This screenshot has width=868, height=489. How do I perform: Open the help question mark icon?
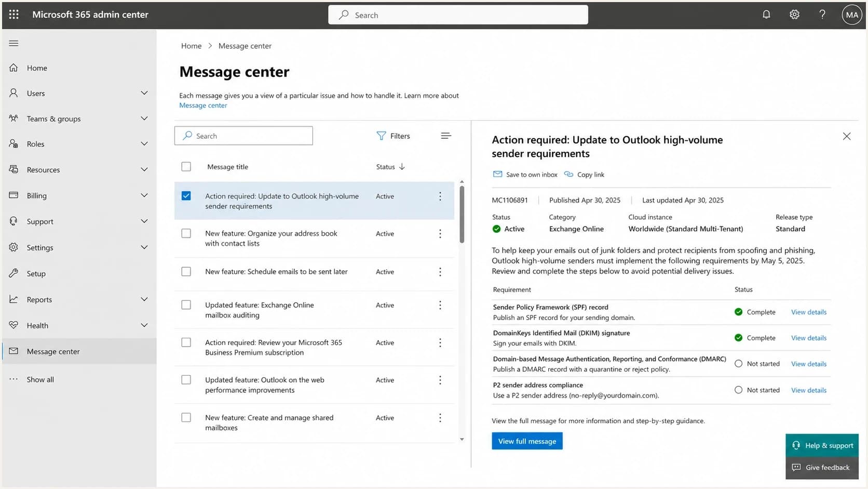tap(822, 15)
